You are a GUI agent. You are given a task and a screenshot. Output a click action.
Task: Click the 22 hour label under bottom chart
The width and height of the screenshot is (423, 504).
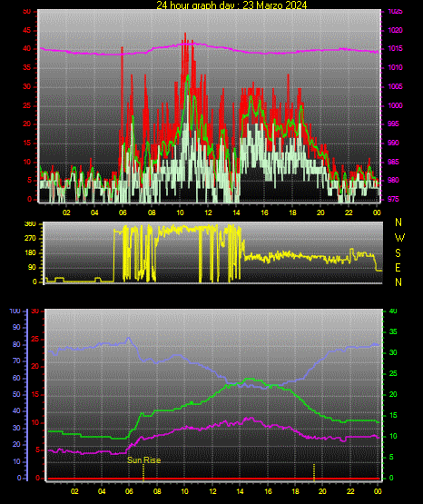[x=350, y=491]
